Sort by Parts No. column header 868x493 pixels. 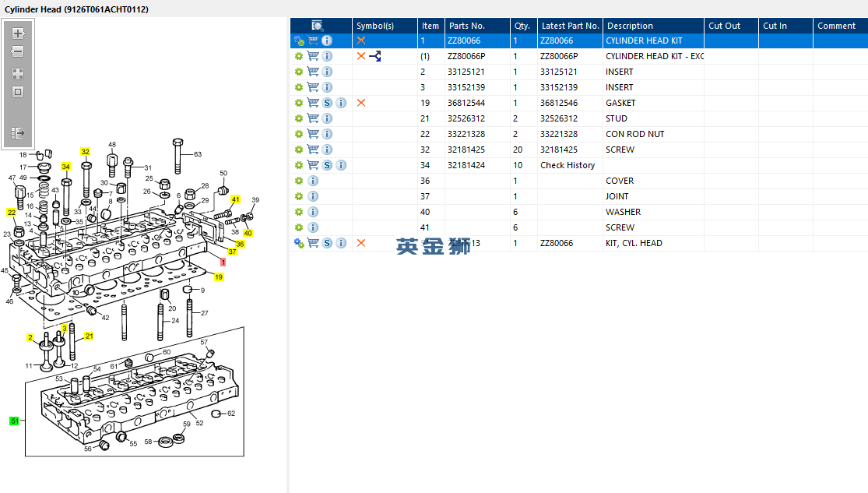[467, 26]
